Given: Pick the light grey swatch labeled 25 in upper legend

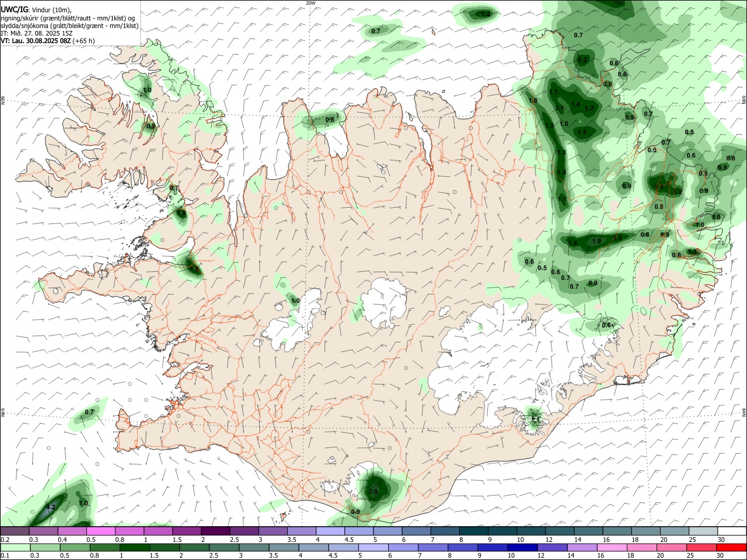Looking at the screenshot, I should pyautogui.click(x=703, y=531).
